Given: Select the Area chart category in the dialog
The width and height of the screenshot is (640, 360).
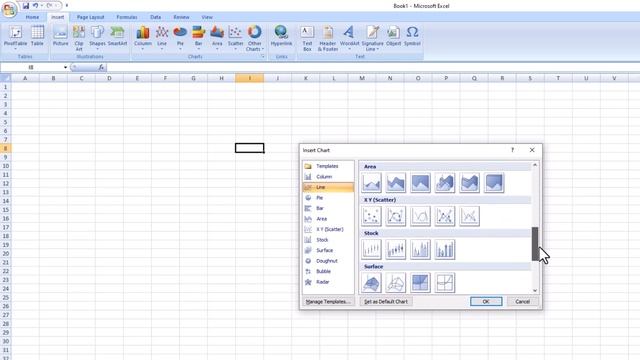Looking at the screenshot, I should click(x=328, y=219).
